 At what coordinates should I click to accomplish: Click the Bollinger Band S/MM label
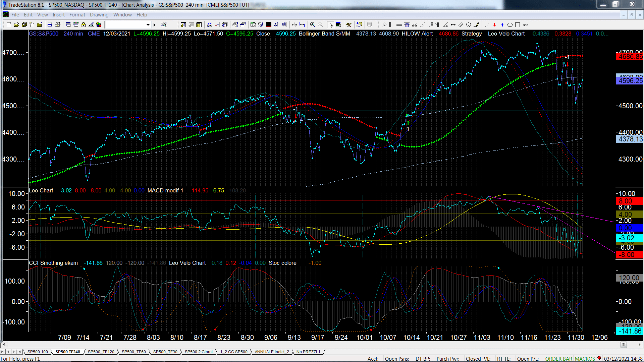click(324, 34)
